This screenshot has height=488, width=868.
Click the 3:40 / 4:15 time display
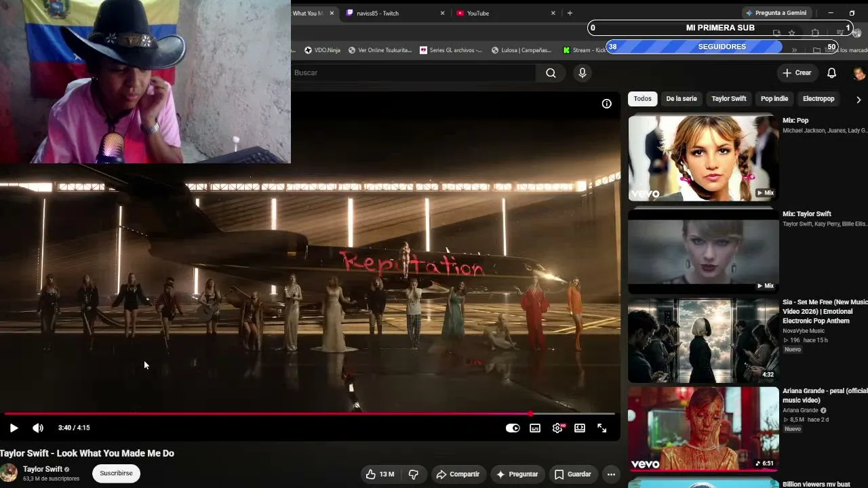(x=74, y=428)
